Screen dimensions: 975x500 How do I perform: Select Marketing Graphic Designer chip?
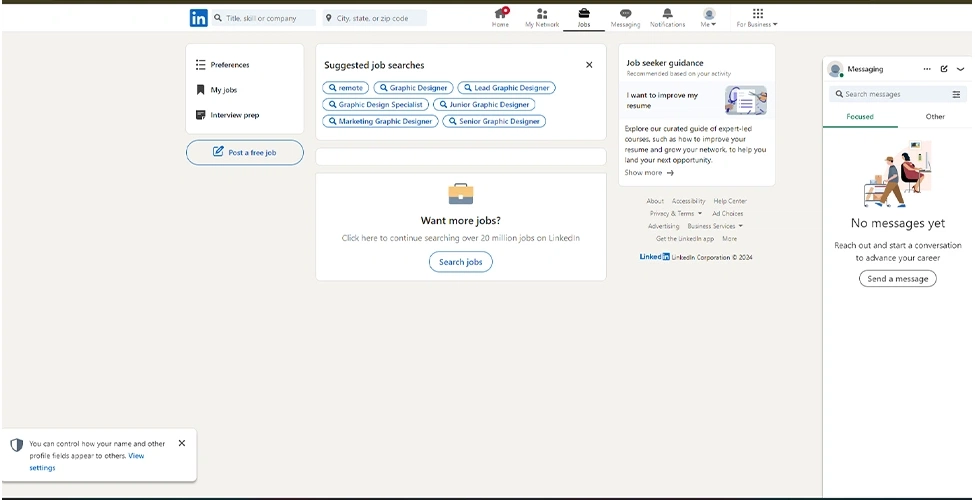[380, 121]
